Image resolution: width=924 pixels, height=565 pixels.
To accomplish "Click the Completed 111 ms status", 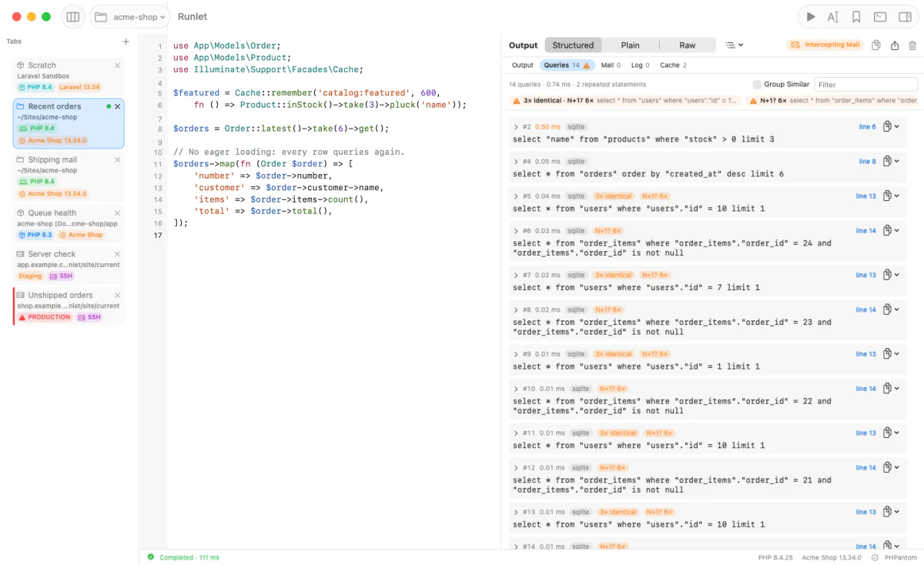I will tap(183, 557).
